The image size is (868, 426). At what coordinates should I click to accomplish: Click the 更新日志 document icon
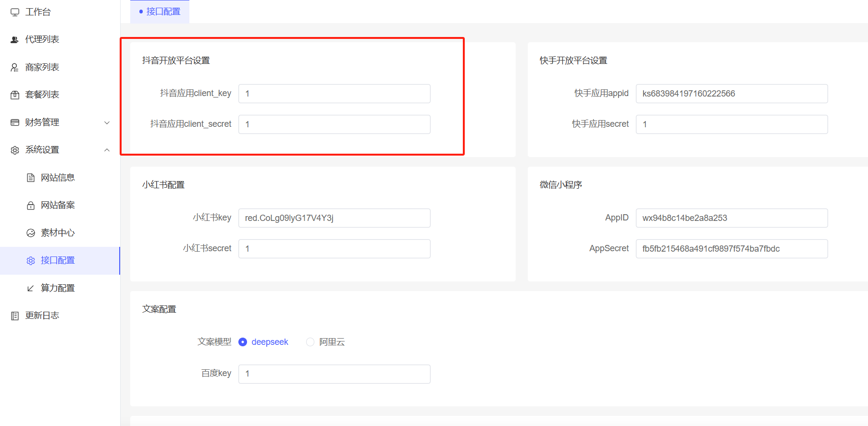click(x=15, y=316)
